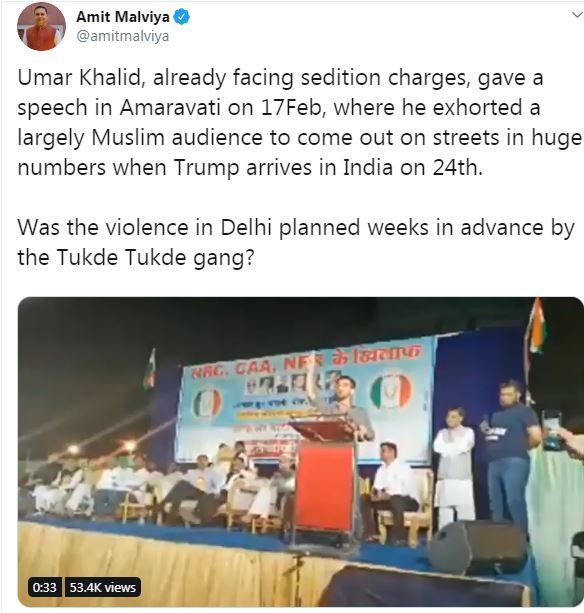584x613 pixels.
Task: Expand the tweet options chevron
Action: tap(577, 15)
